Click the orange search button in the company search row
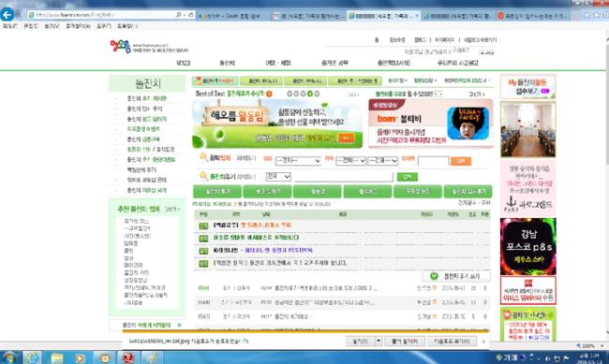 [x=461, y=161]
